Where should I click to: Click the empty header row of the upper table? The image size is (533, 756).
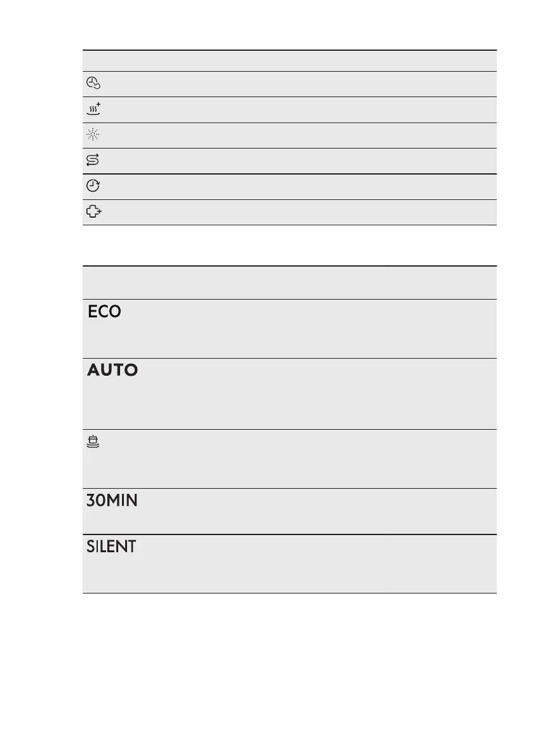(289, 61)
